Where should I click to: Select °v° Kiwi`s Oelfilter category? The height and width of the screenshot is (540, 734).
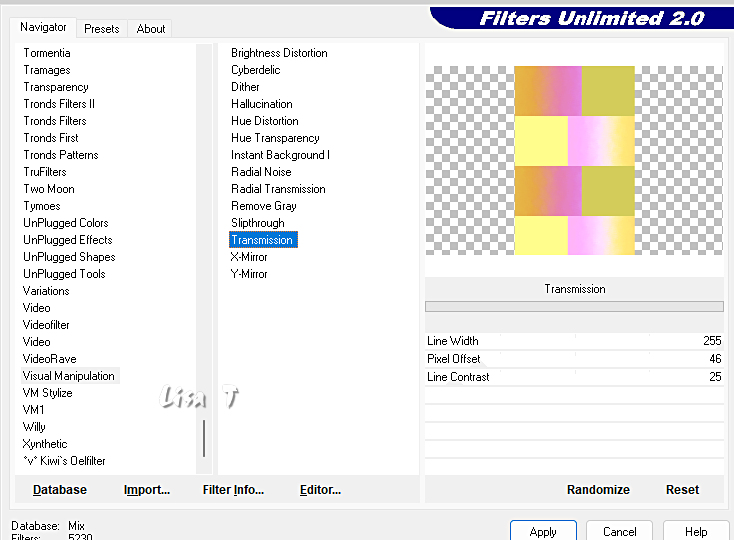64,461
